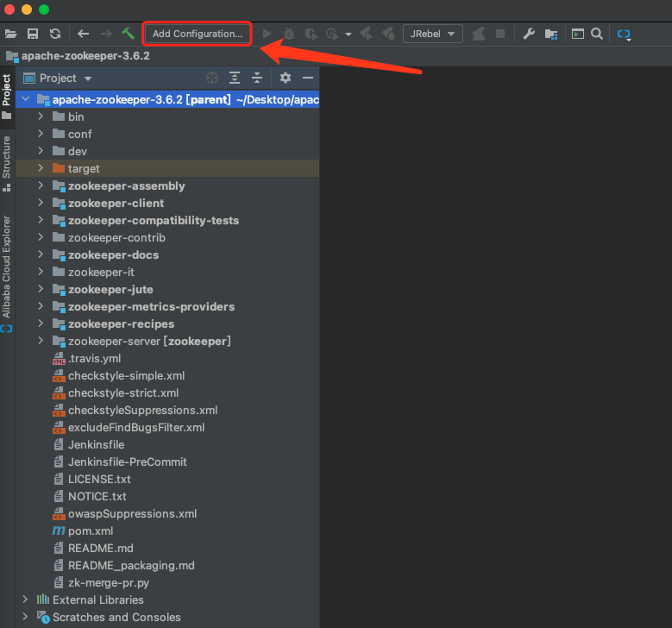The image size is (672, 628).
Task: Switch to the Structure side tab
Action: 6,164
